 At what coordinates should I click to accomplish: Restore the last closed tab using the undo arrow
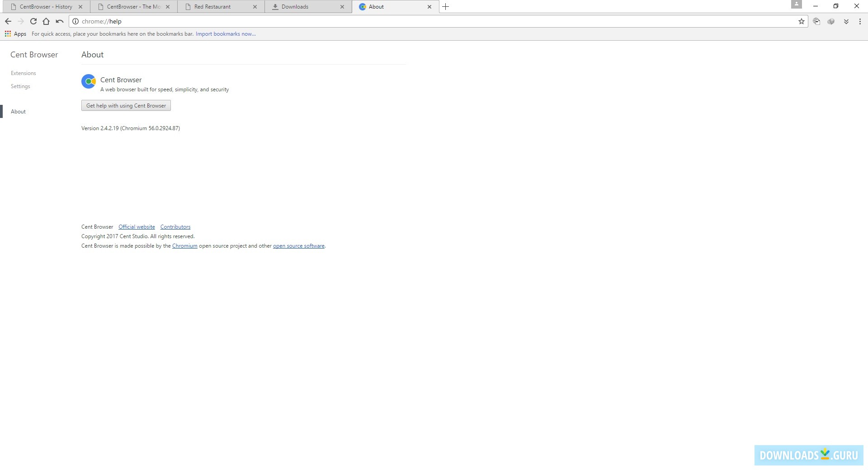(59, 21)
